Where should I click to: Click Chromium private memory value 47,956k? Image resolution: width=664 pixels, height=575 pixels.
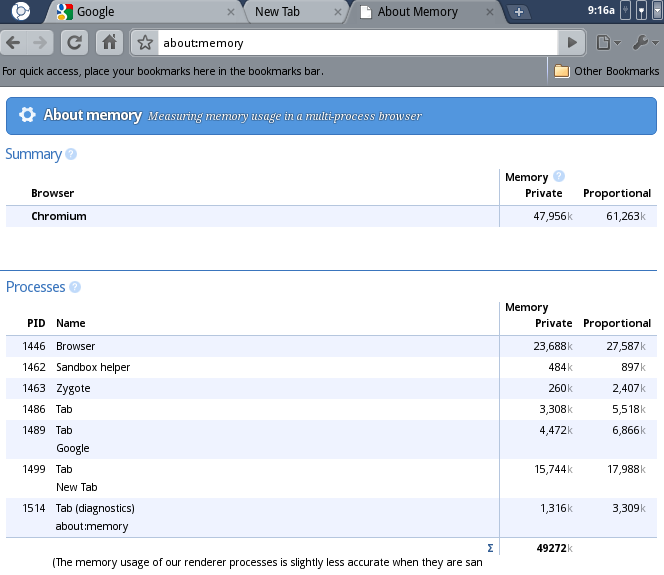point(553,216)
